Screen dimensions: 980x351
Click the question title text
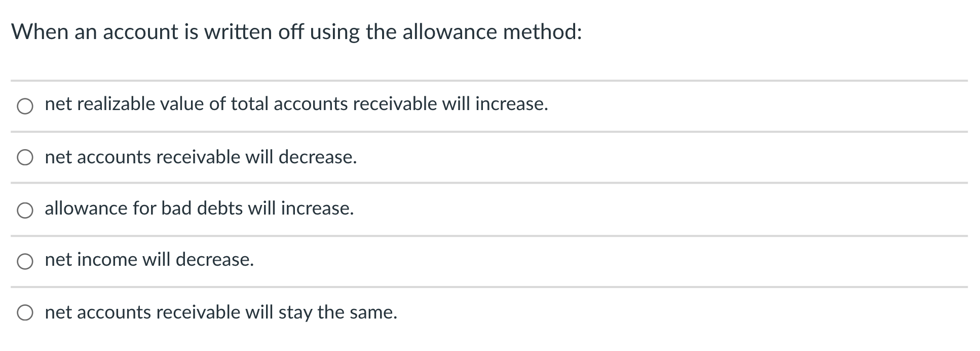pyautogui.click(x=297, y=32)
